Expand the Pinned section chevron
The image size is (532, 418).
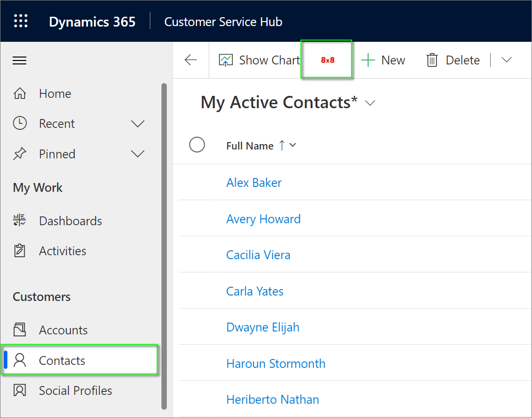click(x=138, y=154)
